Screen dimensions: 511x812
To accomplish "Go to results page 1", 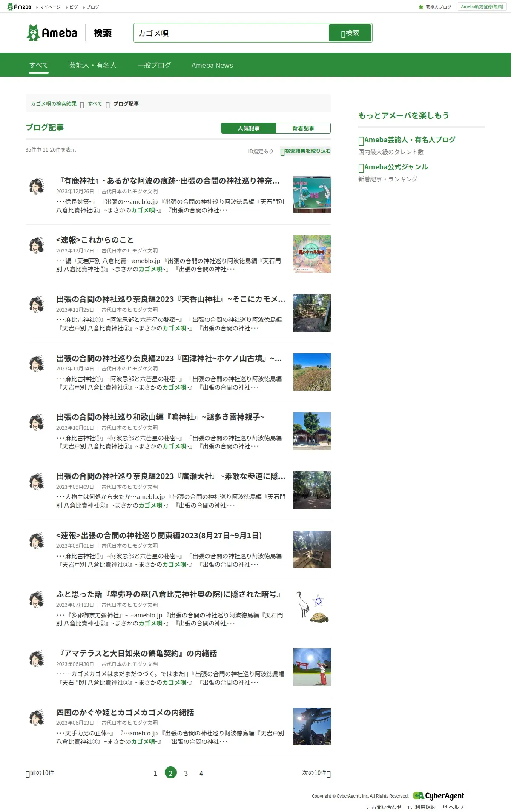I will [155, 773].
